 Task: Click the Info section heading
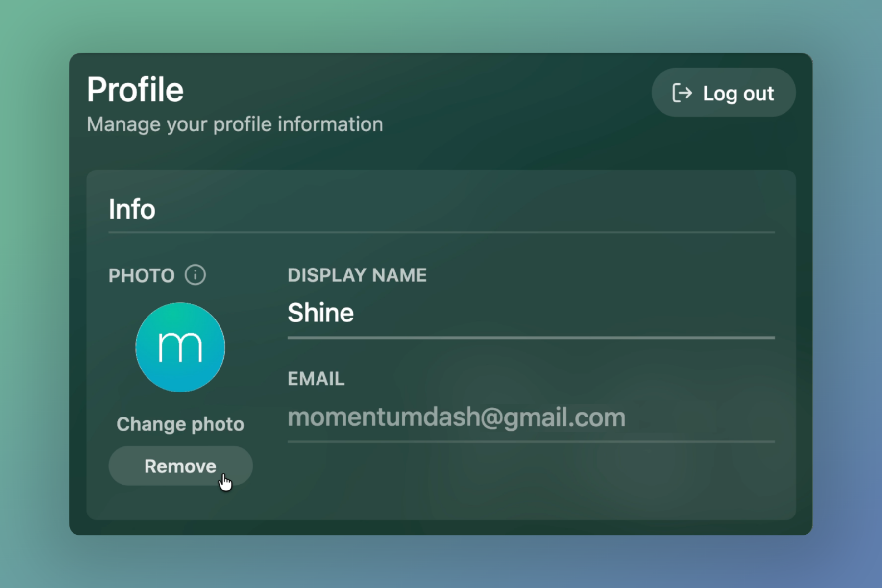[132, 209]
